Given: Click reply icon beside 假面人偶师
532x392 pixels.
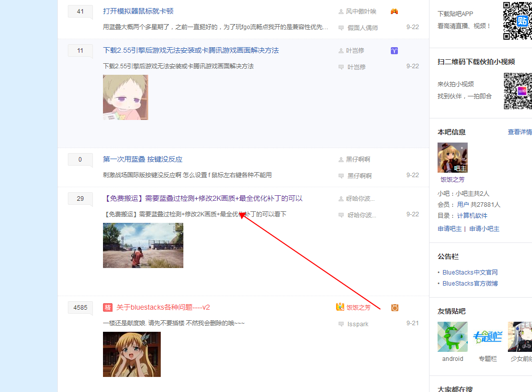Looking at the screenshot, I should click(341, 28).
